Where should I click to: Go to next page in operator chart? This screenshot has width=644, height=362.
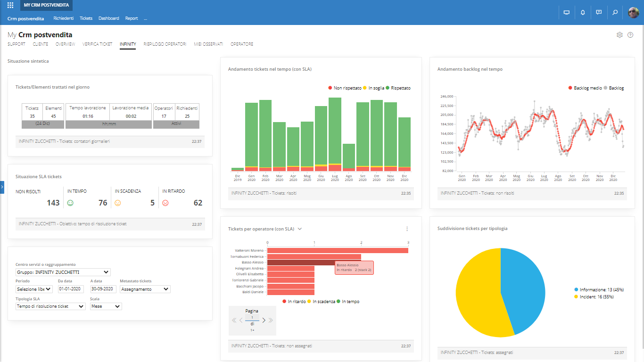click(x=264, y=321)
